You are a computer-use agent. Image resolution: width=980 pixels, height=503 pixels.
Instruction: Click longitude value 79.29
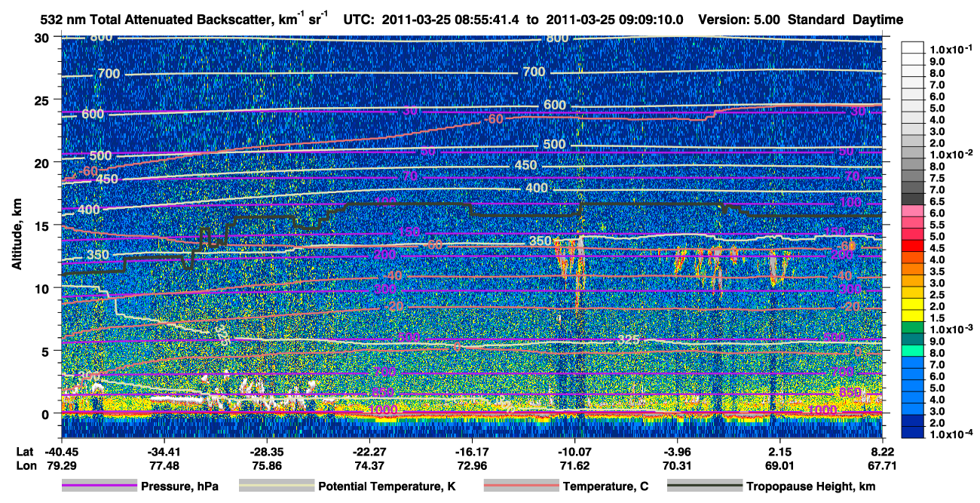point(60,465)
